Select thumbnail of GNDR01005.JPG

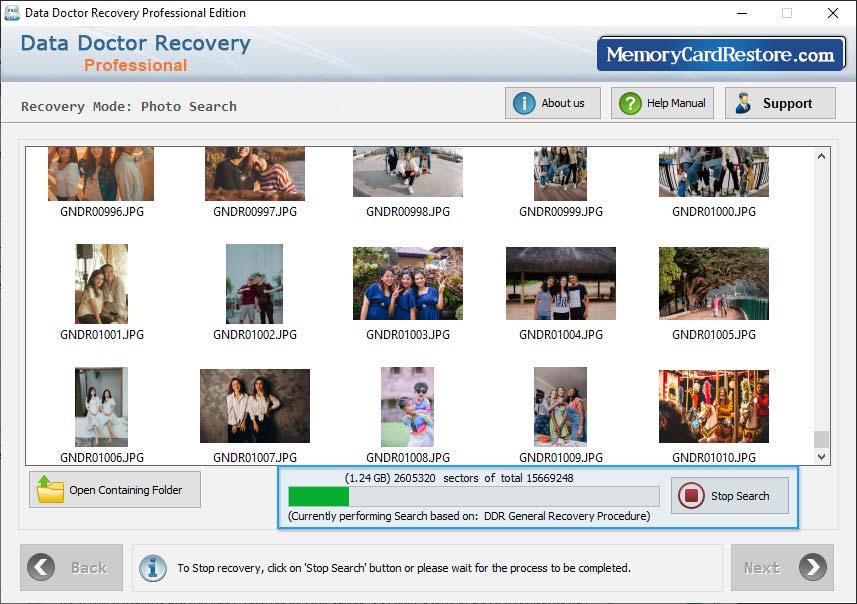click(x=714, y=283)
